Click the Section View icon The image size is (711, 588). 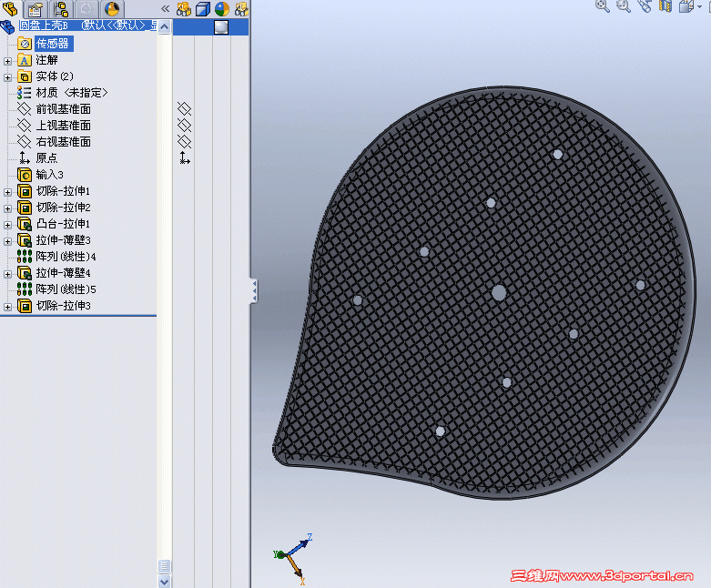click(x=665, y=5)
